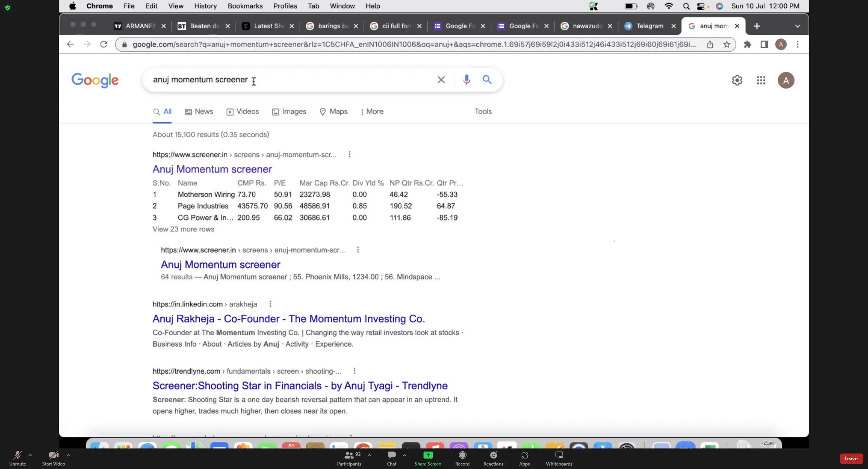Start Video in Zoom toolbar
Viewport: 868px width, 469px height.
coord(53,458)
